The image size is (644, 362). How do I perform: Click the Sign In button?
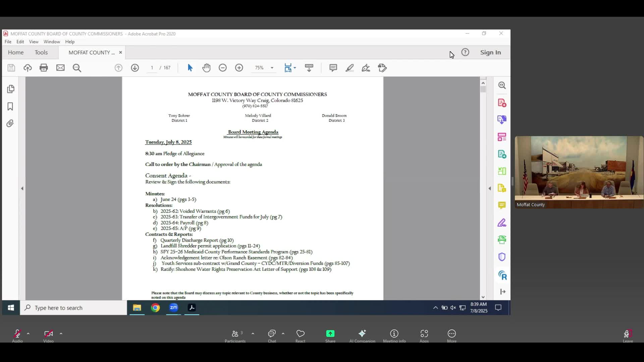pos(490,52)
